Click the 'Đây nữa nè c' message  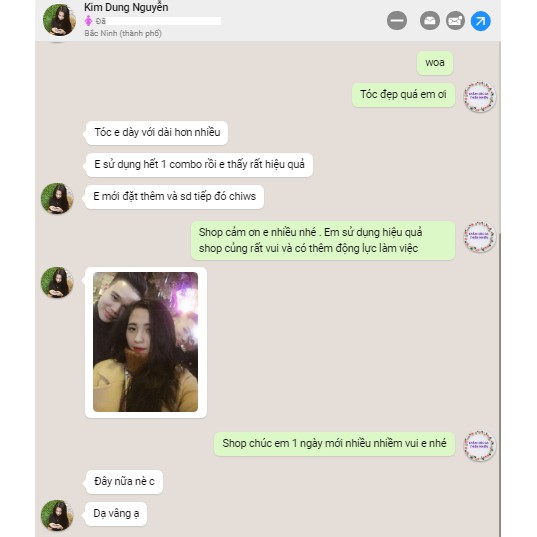124,482
